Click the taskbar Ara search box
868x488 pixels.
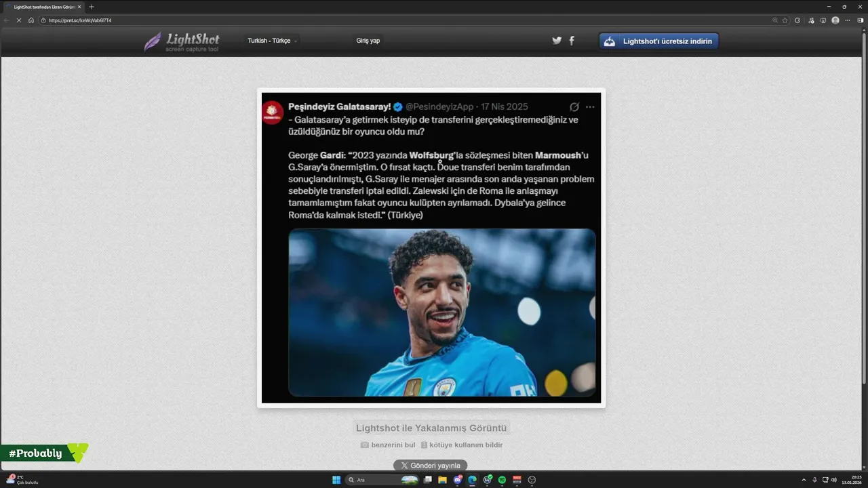[x=382, y=480]
